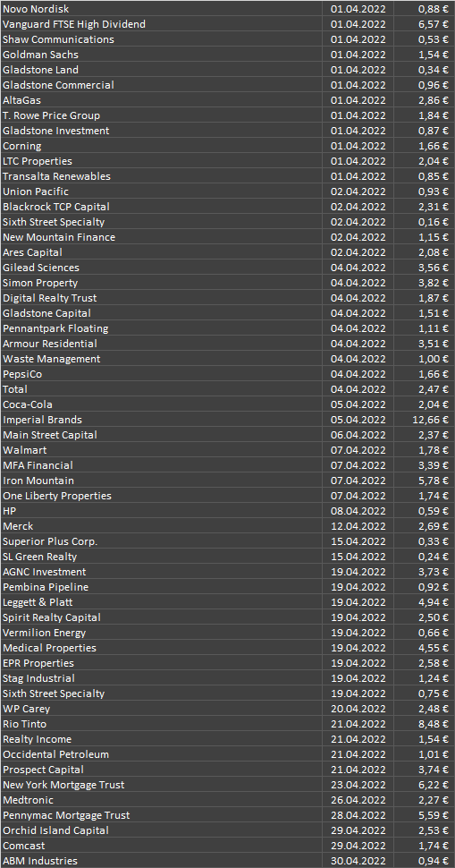Click the ABM Industries cell
The height and width of the screenshot is (868, 455).
click(x=162, y=862)
